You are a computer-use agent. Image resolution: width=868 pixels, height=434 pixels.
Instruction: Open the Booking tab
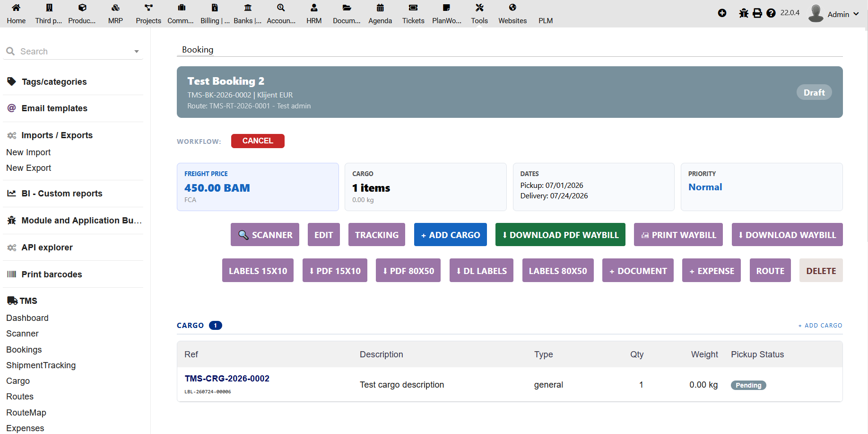(x=198, y=50)
